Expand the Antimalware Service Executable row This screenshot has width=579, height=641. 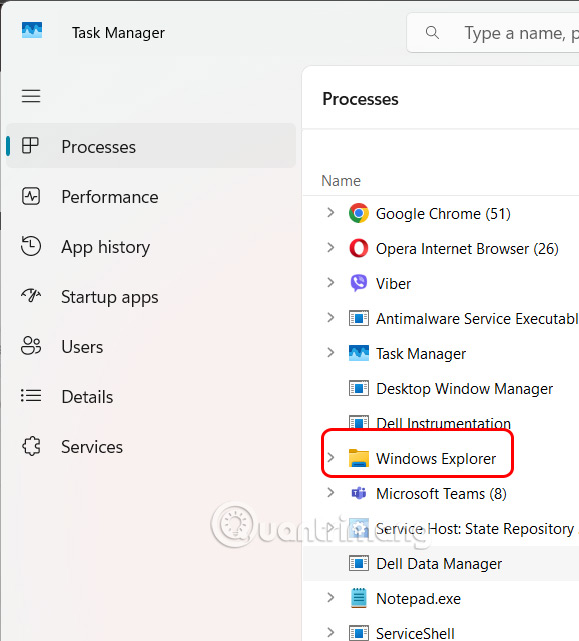[331, 317]
